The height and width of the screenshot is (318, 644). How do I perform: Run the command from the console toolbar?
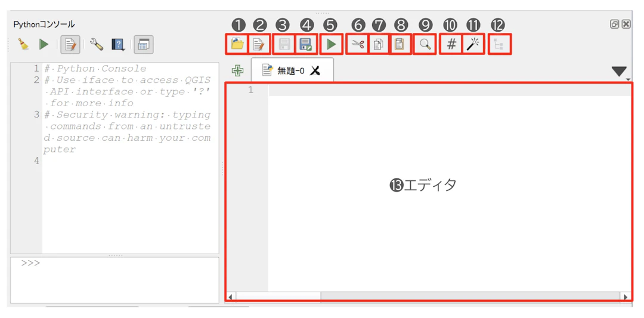point(44,44)
